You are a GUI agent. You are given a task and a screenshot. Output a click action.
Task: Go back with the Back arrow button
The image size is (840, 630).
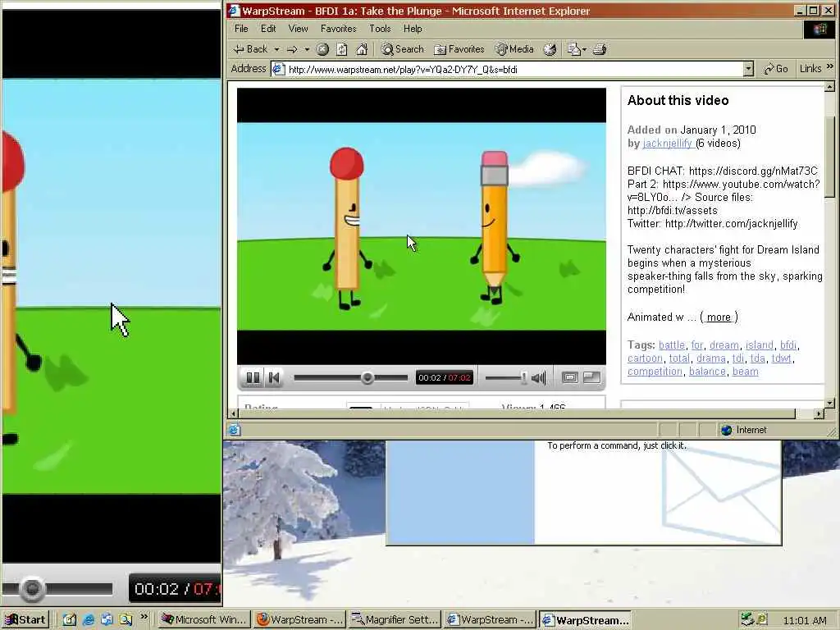[x=251, y=49]
